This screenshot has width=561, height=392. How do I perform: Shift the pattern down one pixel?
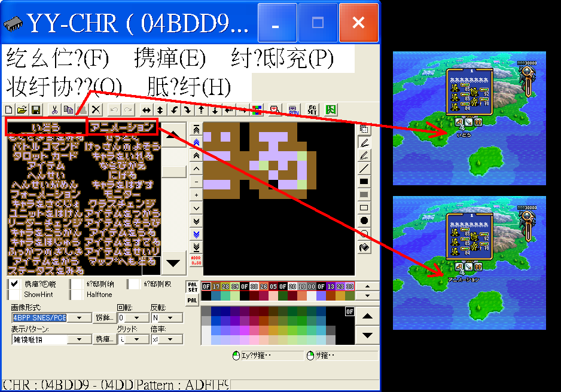click(215, 110)
